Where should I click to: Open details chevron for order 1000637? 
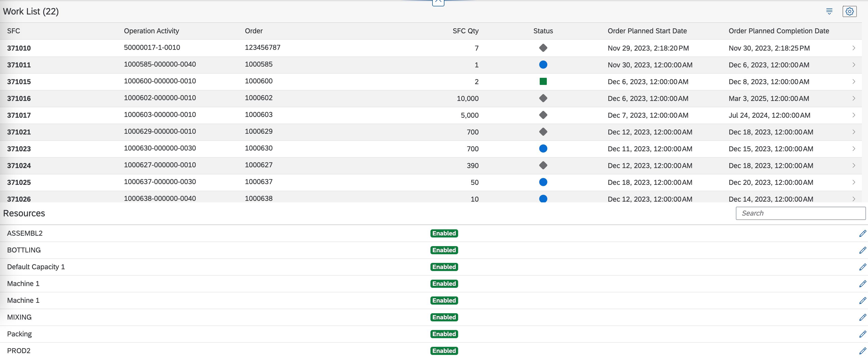pyautogui.click(x=854, y=182)
